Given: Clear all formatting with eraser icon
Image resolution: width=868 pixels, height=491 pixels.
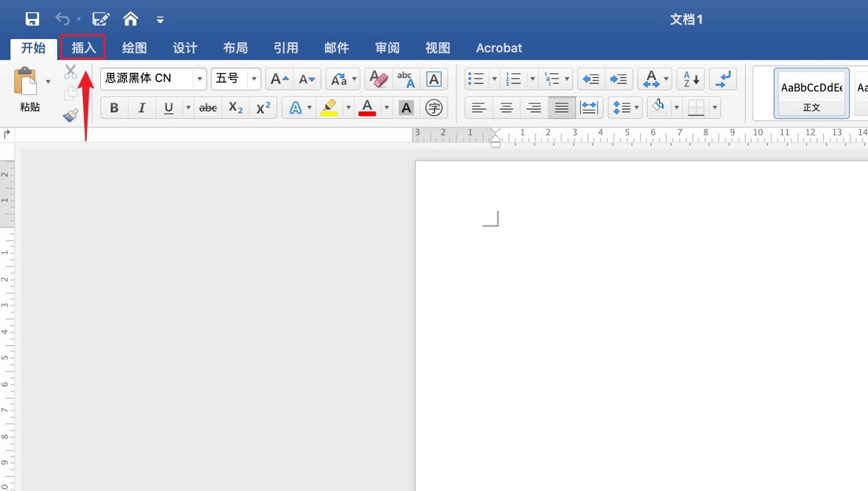Looking at the screenshot, I should pyautogui.click(x=379, y=79).
